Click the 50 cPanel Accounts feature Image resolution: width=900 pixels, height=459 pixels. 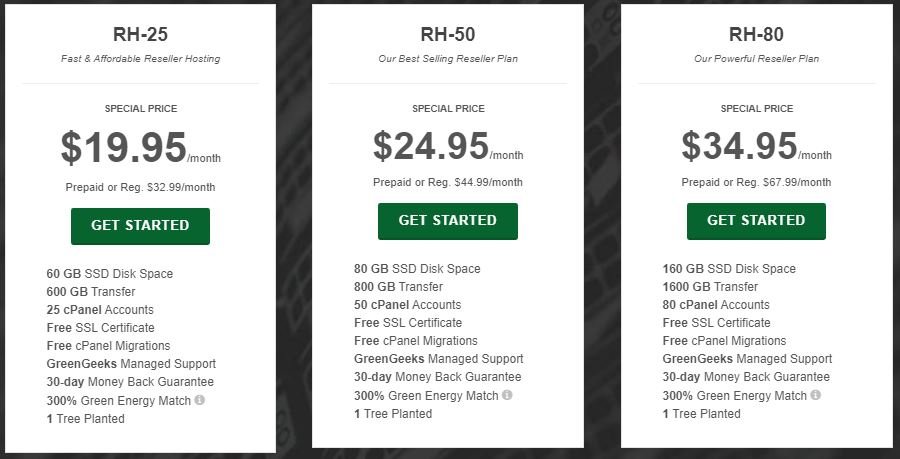point(408,305)
